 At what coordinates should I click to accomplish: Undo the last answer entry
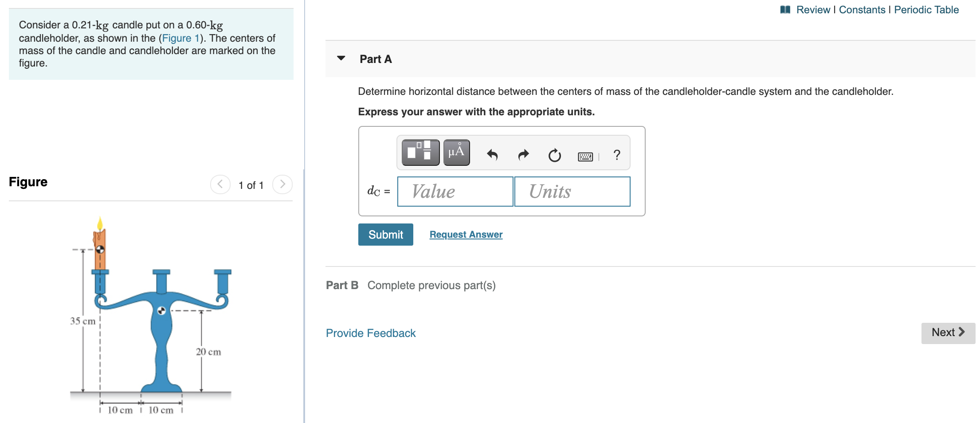point(492,154)
